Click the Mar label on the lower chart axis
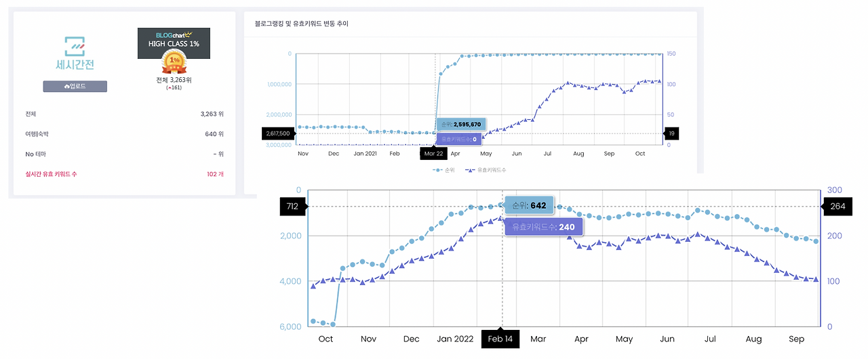Screen dimensions: 868x359 click(538, 339)
